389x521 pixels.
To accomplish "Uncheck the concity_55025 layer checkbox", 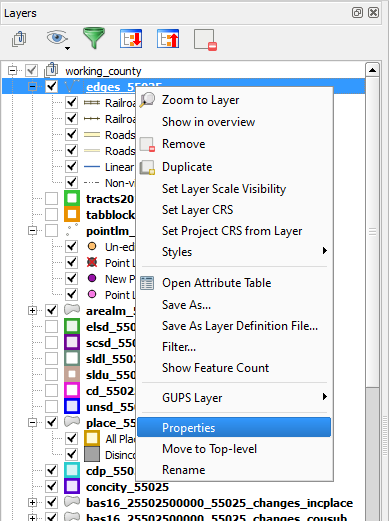I will point(51,486).
